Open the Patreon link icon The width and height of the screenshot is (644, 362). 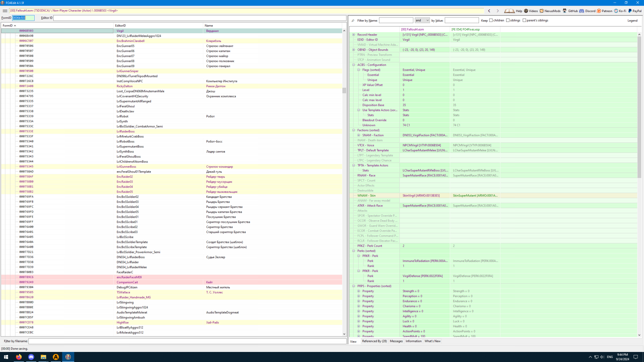pyautogui.click(x=599, y=11)
